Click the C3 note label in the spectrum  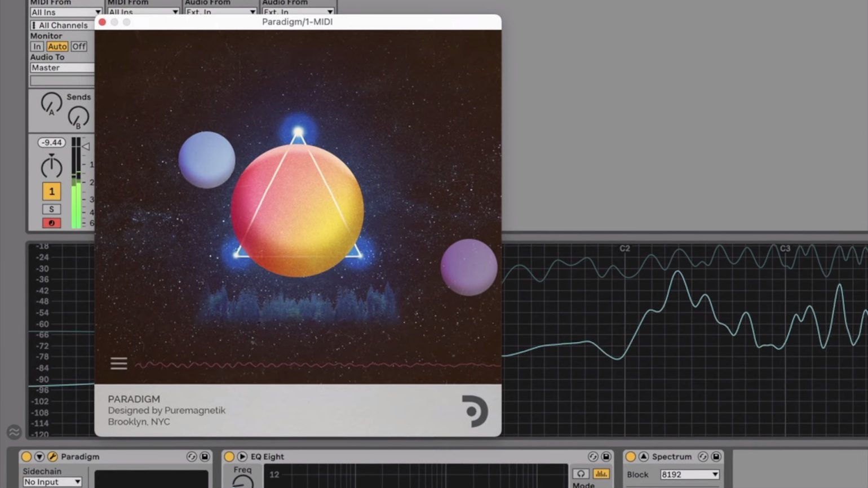785,249
